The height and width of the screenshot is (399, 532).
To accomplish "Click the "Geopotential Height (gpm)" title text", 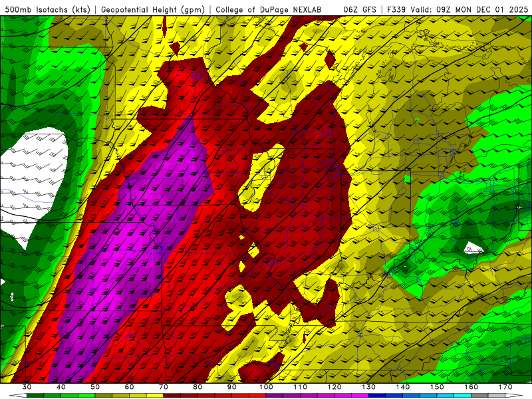I will point(153,9).
